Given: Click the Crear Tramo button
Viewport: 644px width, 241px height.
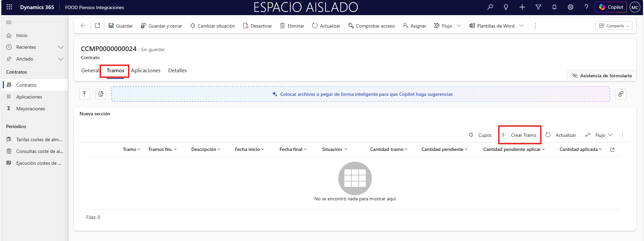Looking at the screenshot, I should (519, 135).
